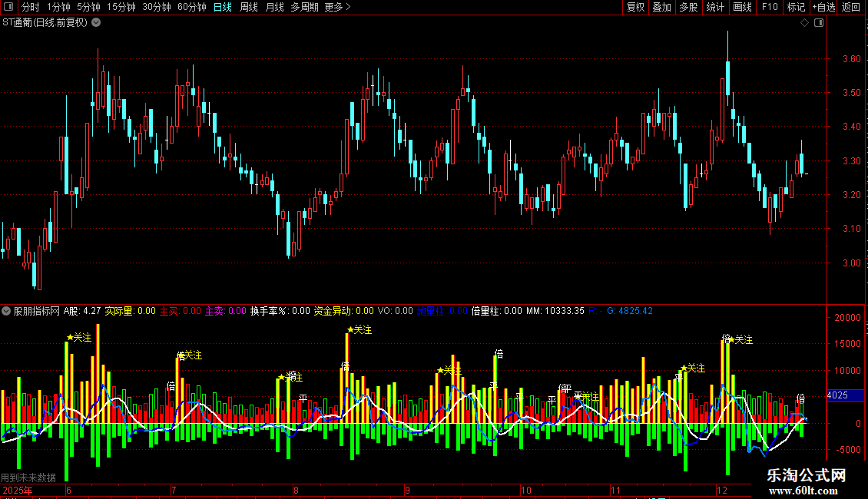Open dropdown beside ST通葡 title
This screenshot has height=499, width=868.
[96, 23]
